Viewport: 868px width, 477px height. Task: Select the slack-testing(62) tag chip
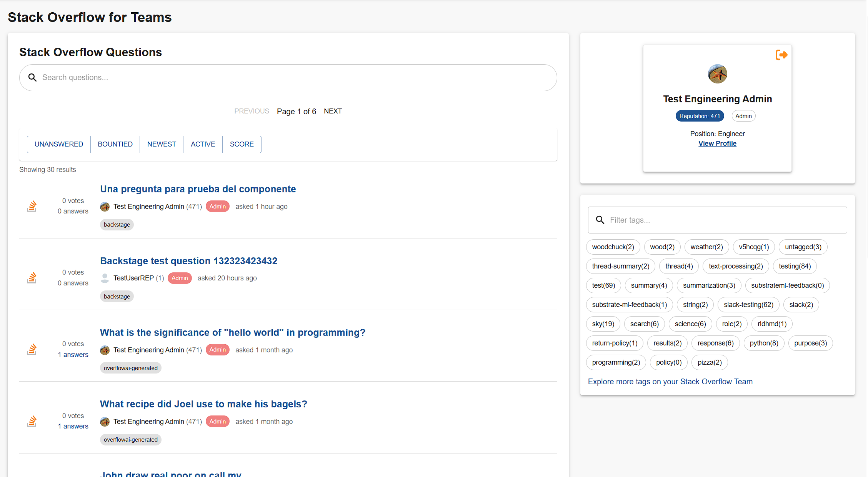point(748,305)
